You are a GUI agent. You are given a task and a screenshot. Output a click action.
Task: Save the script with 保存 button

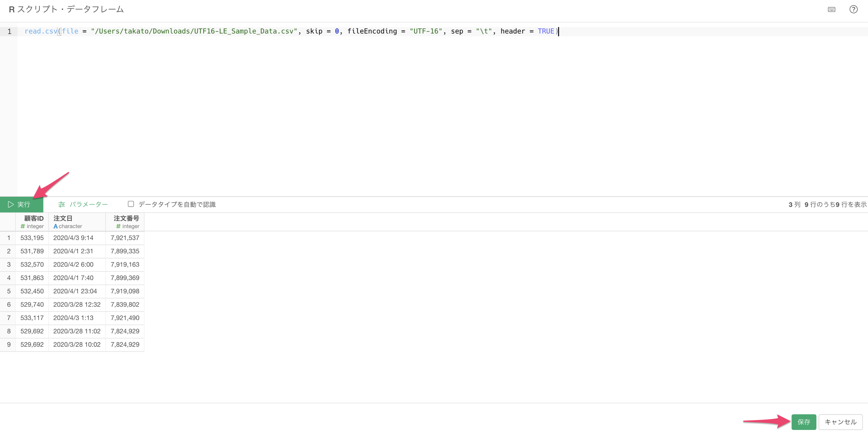coord(804,422)
